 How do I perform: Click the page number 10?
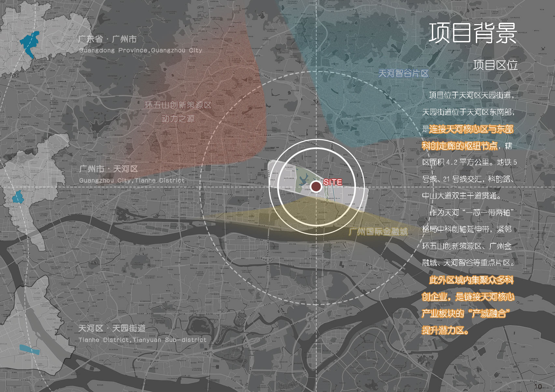[538, 386]
